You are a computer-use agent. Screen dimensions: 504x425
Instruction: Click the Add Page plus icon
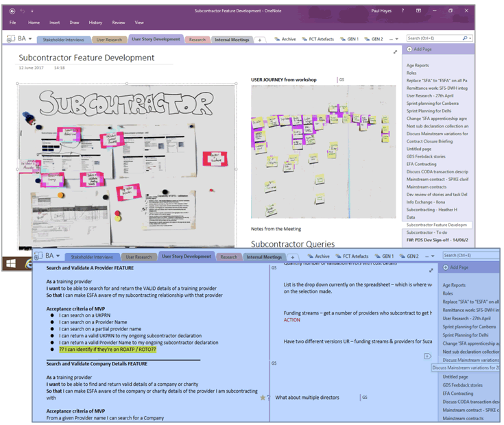pyautogui.click(x=409, y=50)
